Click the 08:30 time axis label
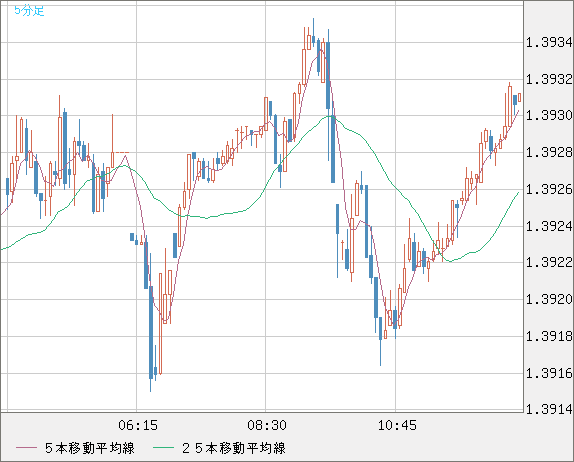This screenshot has height=462, width=574. coord(267,425)
